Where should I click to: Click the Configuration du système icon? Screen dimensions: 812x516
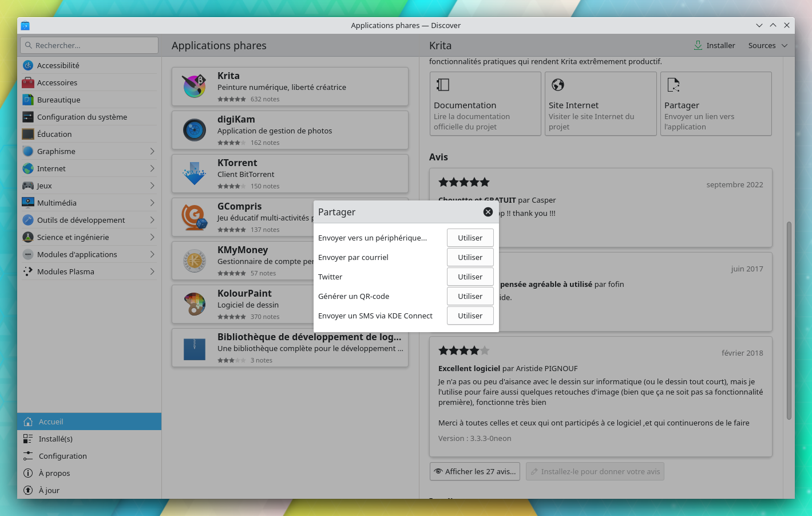(28, 117)
